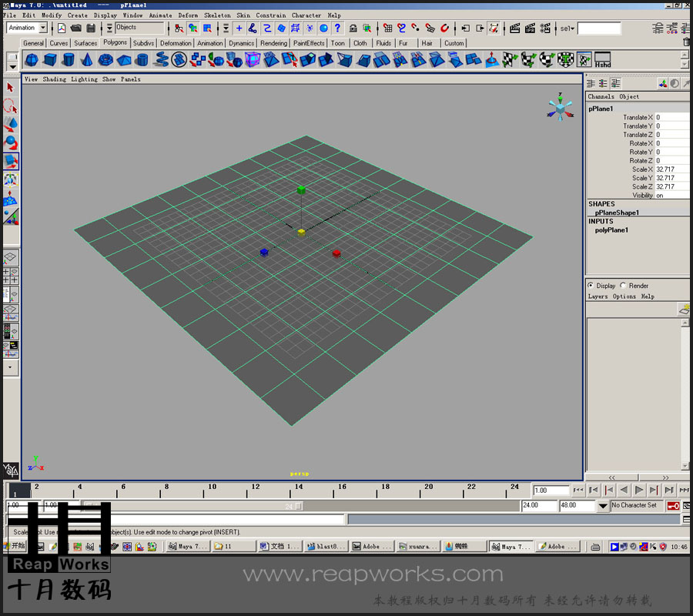Image resolution: width=693 pixels, height=616 pixels.
Task: Create a polygon cone from the shelf
Action: (x=87, y=59)
